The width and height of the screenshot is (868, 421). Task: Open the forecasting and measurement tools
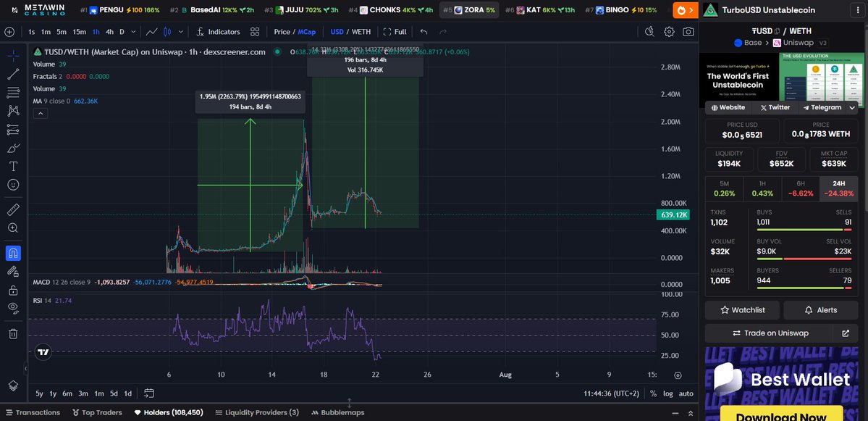(13, 130)
